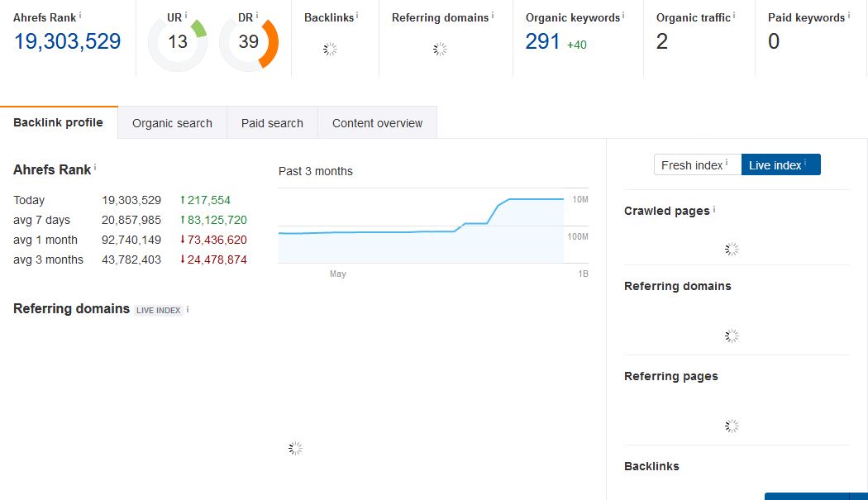Click the avg 1 month change 73,436,620
This screenshot has width=868, height=500.
[213, 240]
